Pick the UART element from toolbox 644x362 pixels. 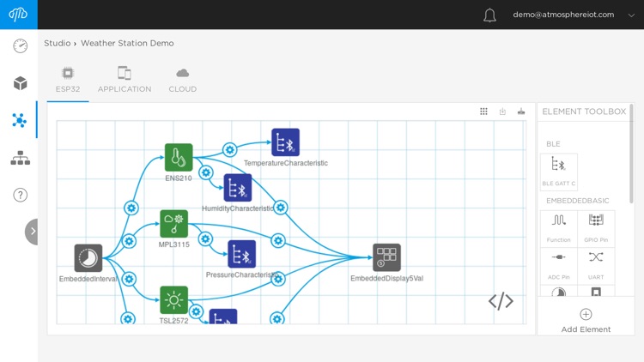pyautogui.click(x=596, y=266)
